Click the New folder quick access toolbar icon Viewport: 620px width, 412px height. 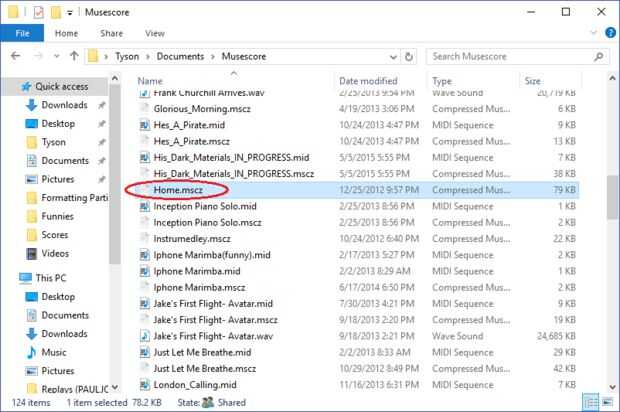point(56,12)
